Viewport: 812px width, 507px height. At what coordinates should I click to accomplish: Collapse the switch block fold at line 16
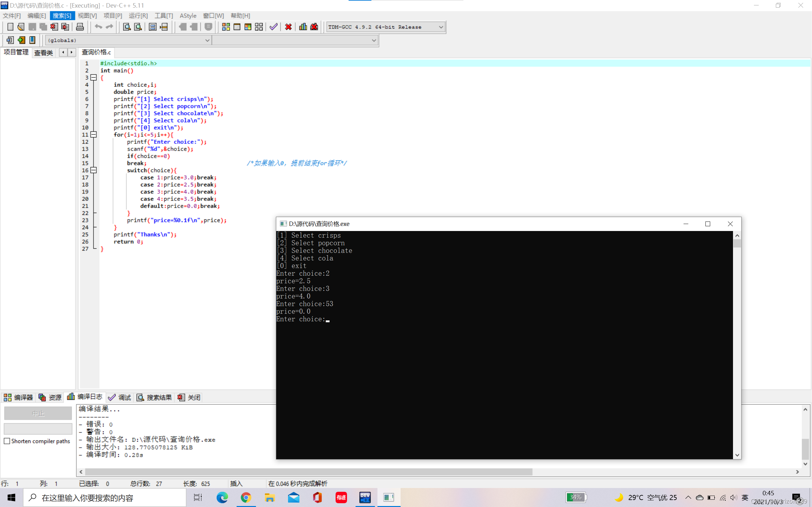coord(94,170)
